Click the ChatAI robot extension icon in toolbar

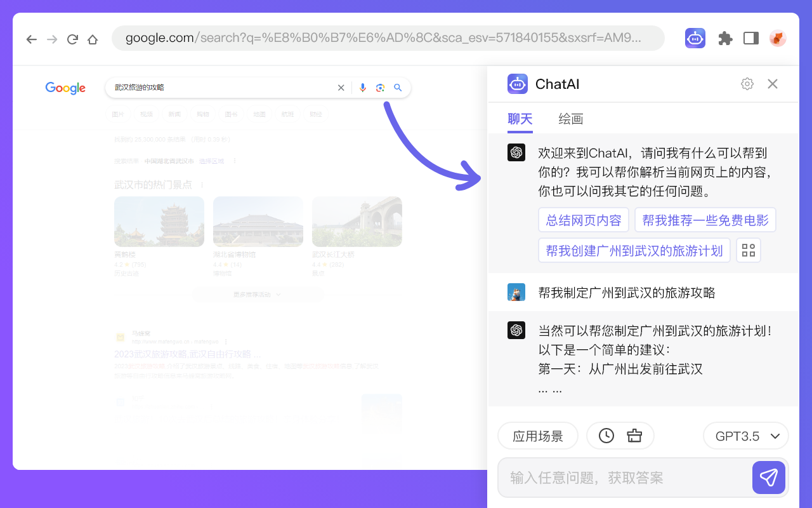695,38
